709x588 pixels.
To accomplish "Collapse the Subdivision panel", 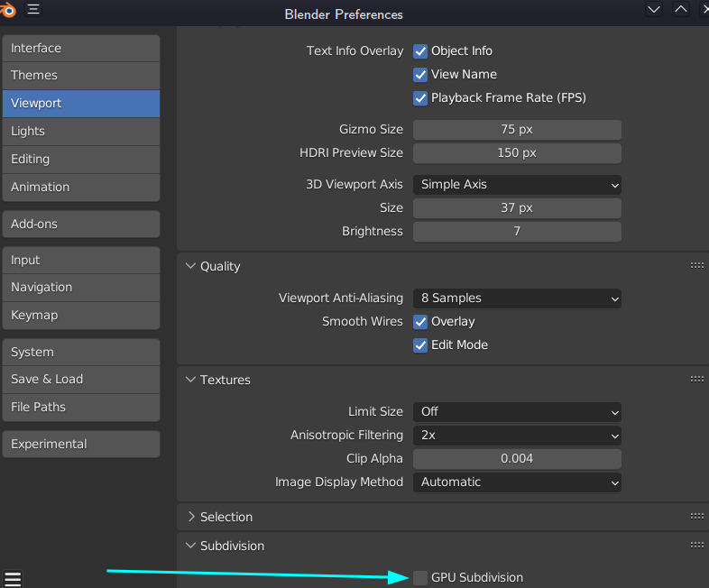I will pos(191,545).
